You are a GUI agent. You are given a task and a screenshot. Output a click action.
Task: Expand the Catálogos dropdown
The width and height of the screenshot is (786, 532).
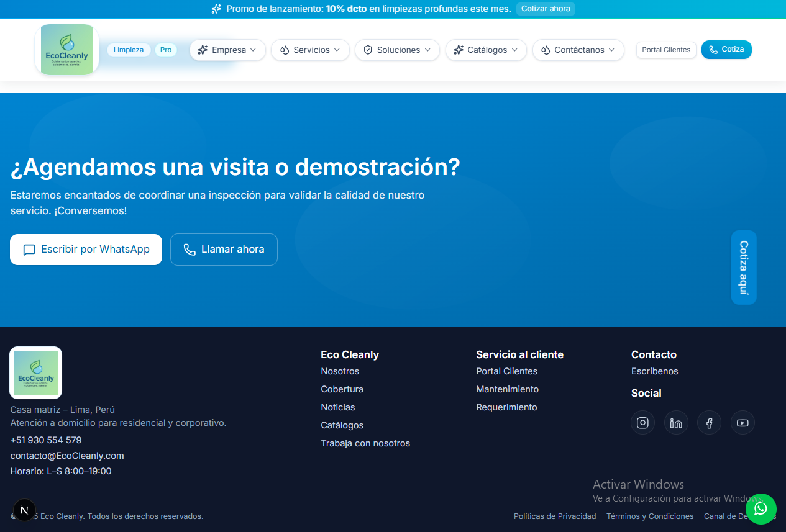pyautogui.click(x=486, y=50)
